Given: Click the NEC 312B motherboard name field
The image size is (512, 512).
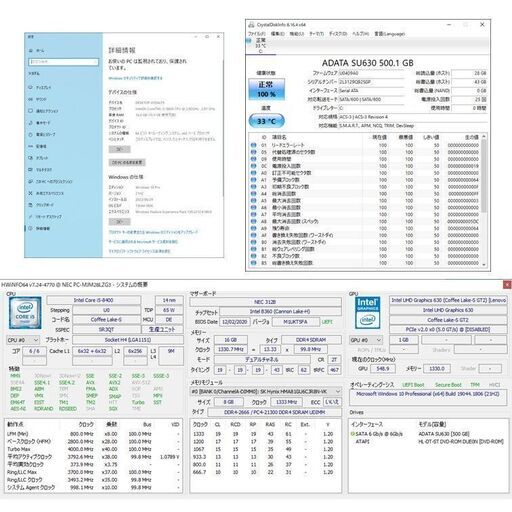Looking at the screenshot, I should tap(265, 302).
